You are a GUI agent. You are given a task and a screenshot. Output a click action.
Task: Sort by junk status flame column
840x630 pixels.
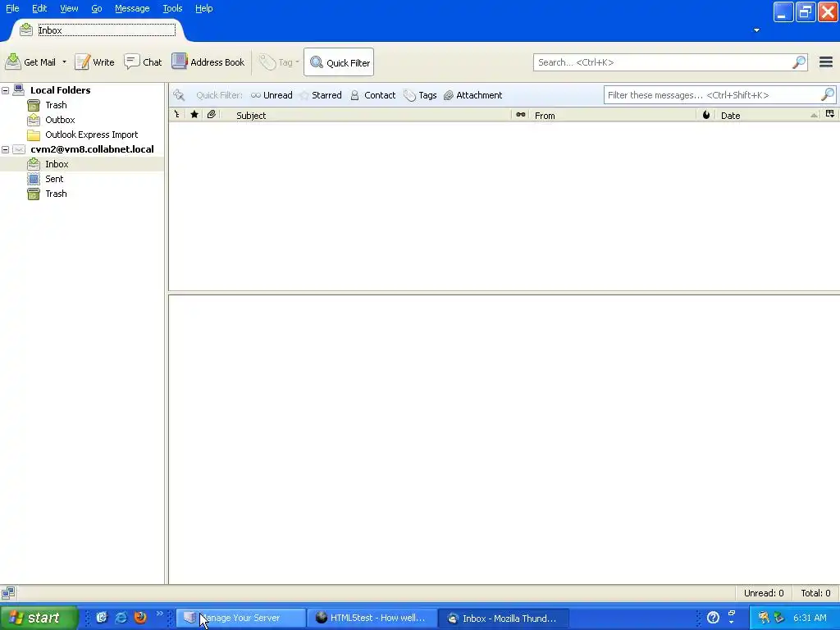706,115
